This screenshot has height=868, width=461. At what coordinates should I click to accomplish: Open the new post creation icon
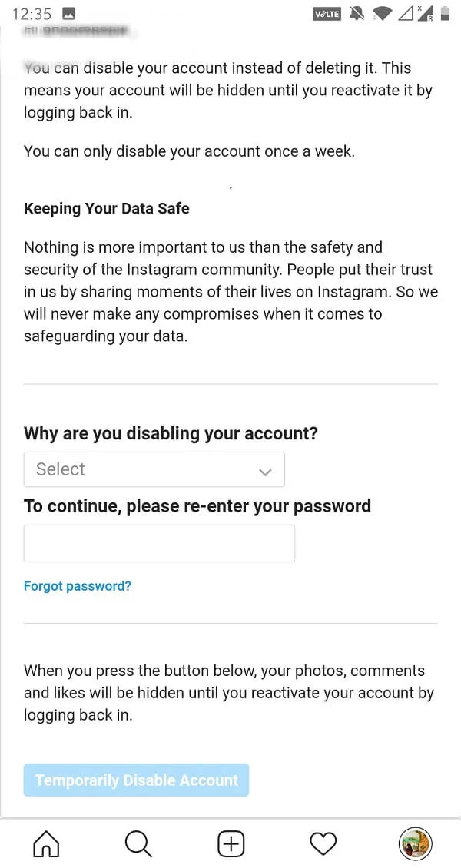tap(230, 843)
